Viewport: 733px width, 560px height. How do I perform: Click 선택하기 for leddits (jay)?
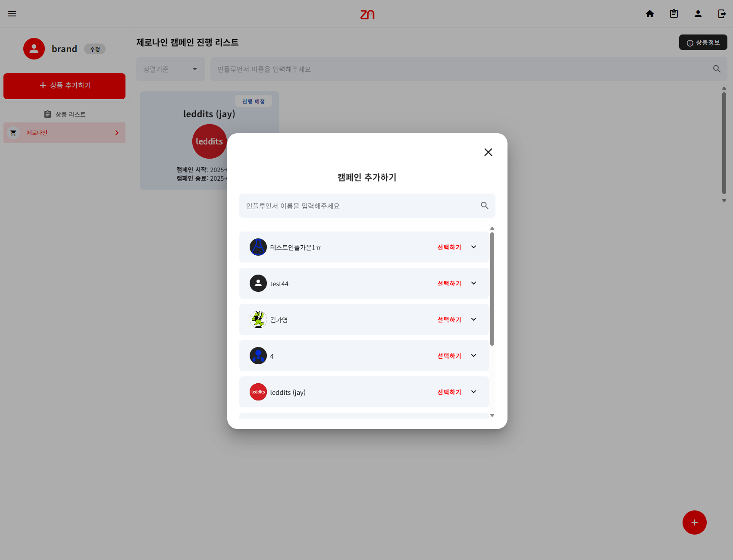(x=449, y=392)
